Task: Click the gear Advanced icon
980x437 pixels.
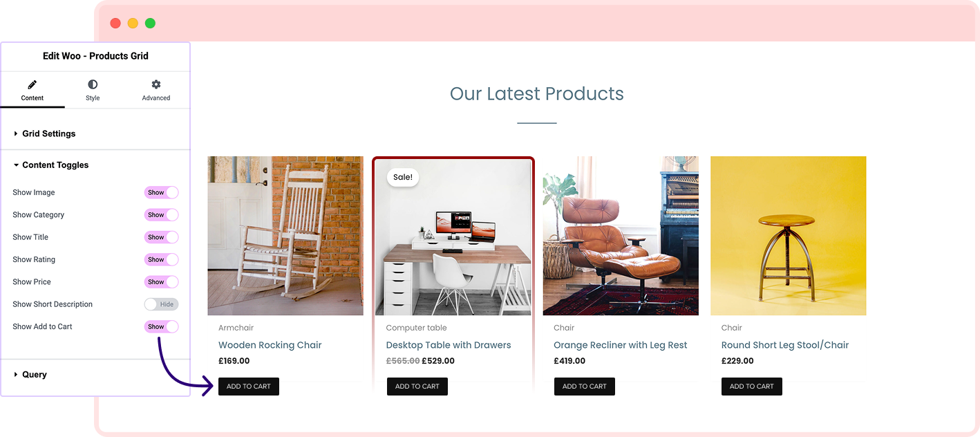Action: [156, 84]
